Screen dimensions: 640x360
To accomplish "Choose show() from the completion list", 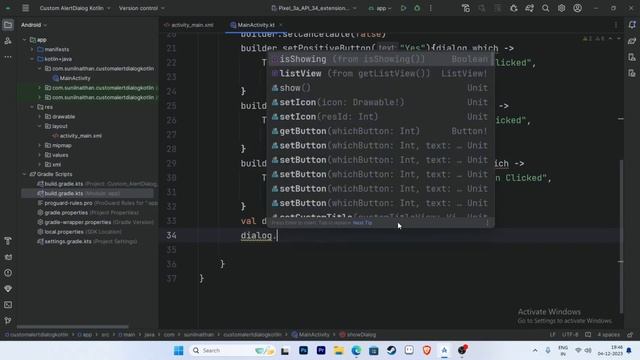I will click(380, 88).
